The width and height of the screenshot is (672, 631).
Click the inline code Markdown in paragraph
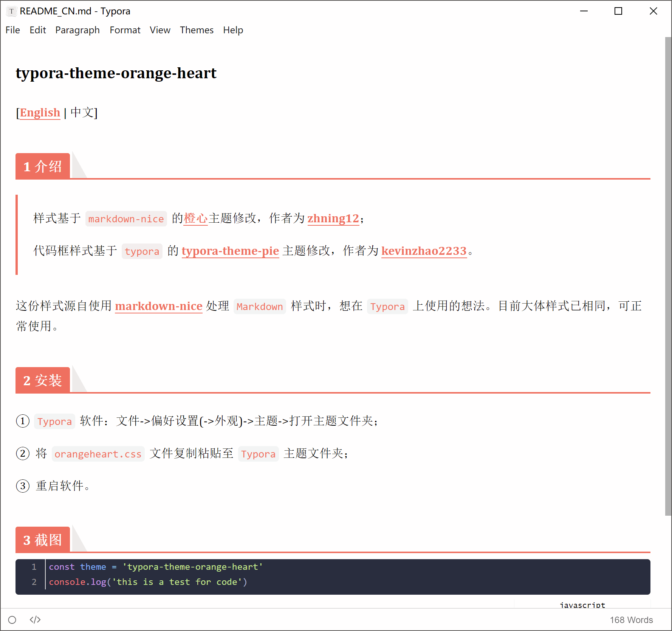pyautogui.click(x=260, y=307)
